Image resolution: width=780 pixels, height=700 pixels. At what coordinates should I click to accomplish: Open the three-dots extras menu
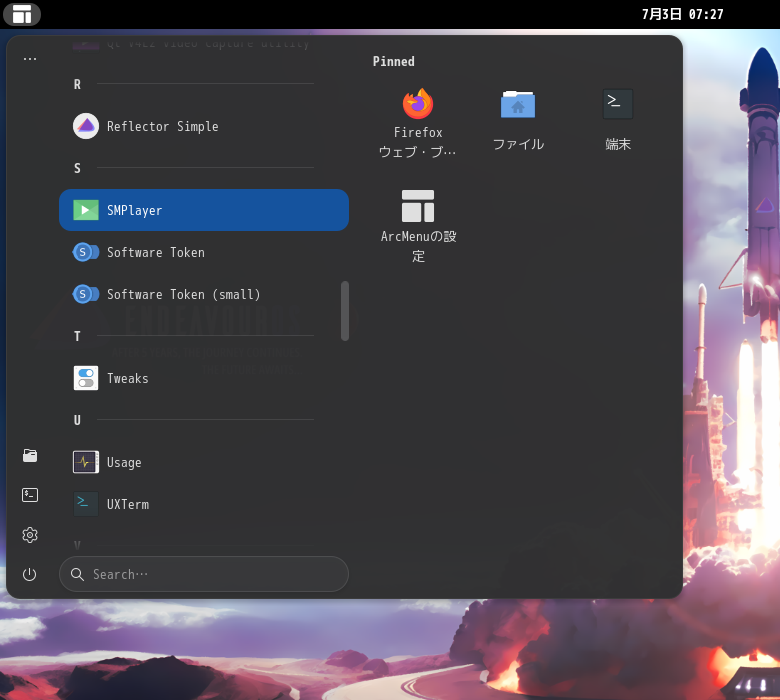click(30, 59)
